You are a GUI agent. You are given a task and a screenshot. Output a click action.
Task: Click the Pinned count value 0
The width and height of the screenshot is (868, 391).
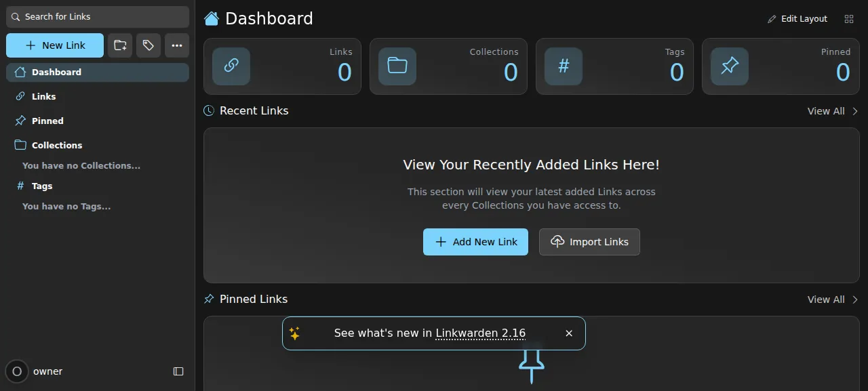843,73
